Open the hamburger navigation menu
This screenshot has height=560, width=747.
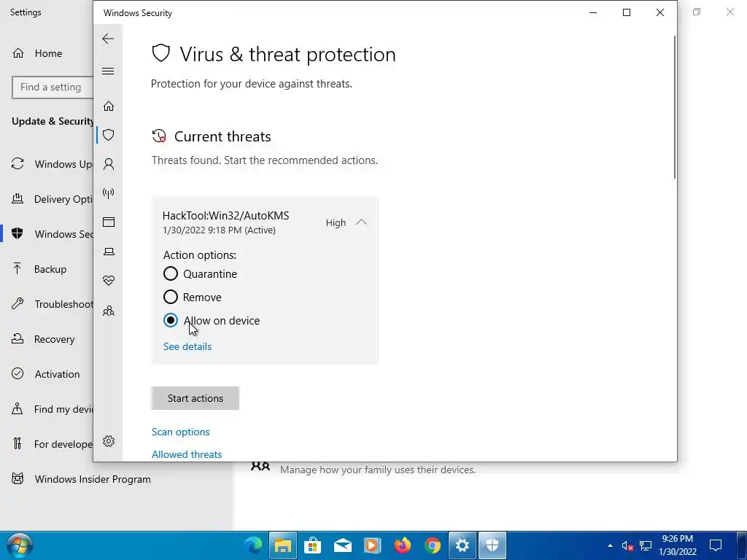(108, 71)
